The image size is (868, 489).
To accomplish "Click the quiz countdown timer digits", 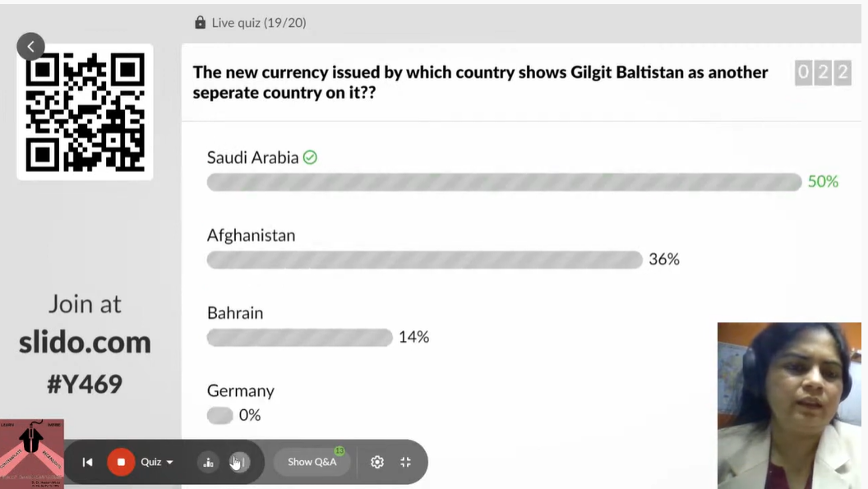I will [822, 73].
